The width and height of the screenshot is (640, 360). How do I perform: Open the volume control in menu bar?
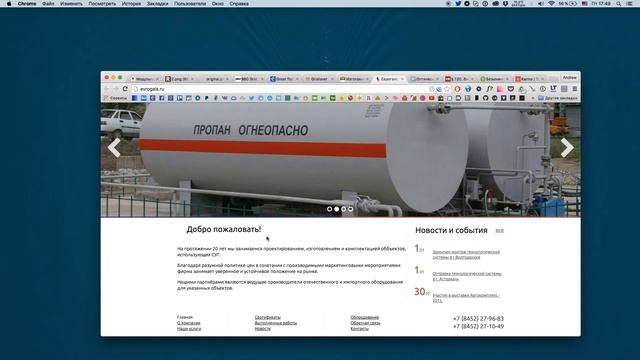(540, 4)
